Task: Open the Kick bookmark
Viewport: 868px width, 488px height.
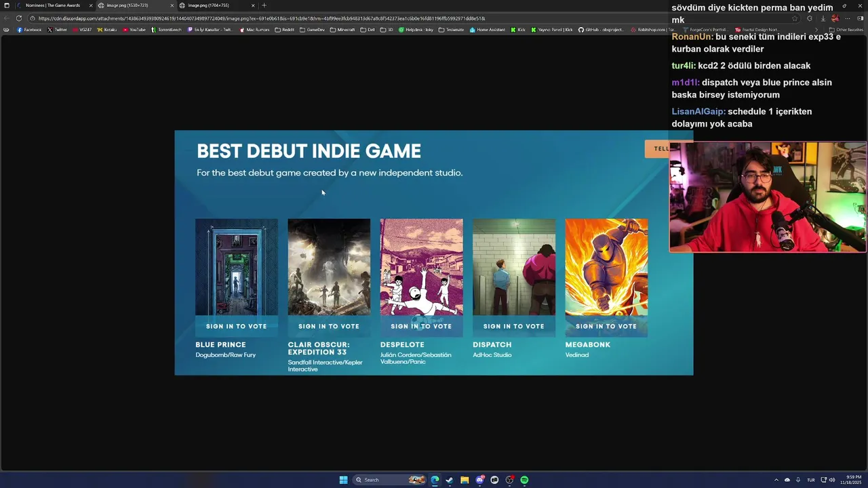Action: click(x=518, y=30)
